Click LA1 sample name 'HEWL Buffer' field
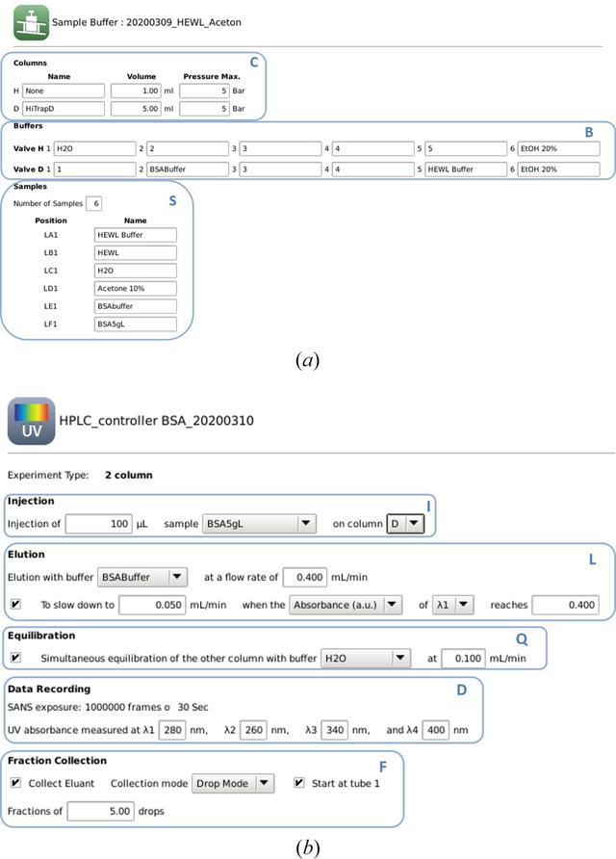616x859 pixels. click(x=136, y=235)
